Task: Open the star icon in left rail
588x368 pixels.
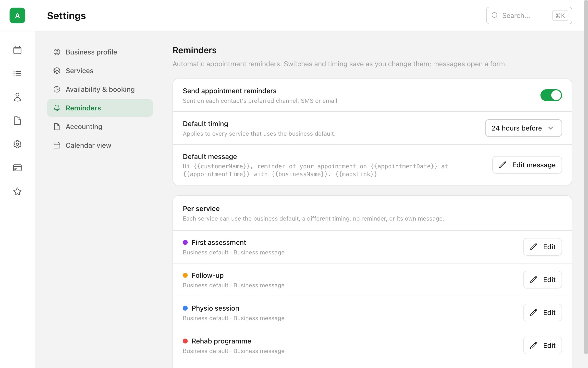Action: point(17,191)
